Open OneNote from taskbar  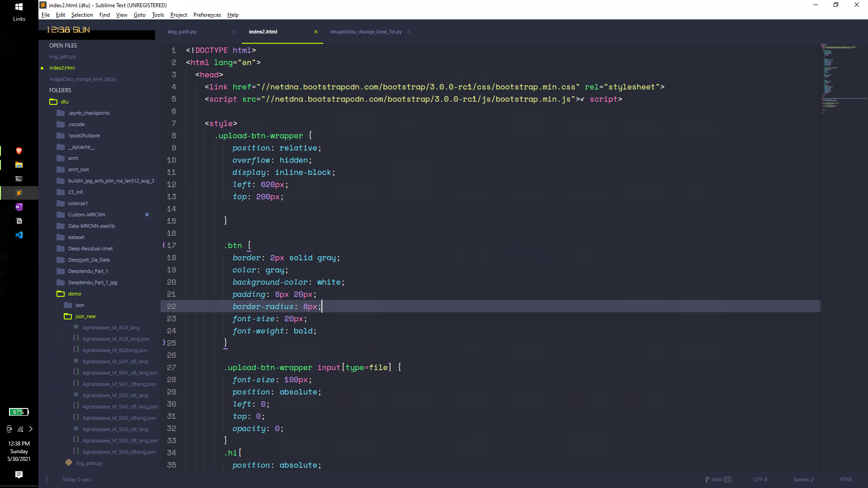coord(19,207)
